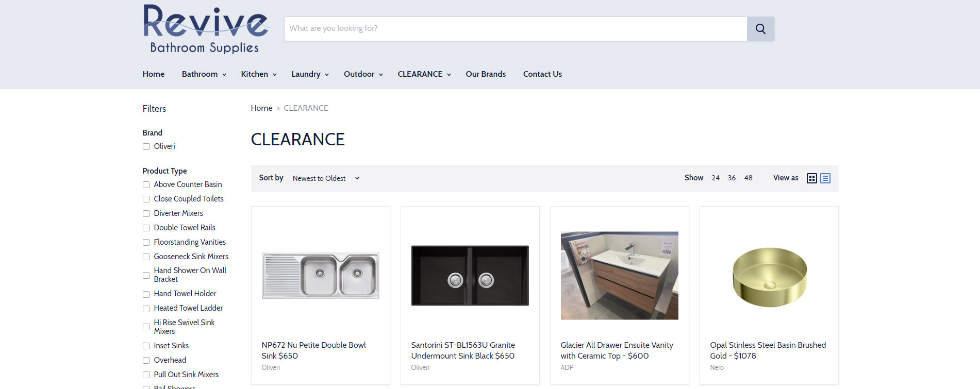
Task: Open the Opal brushed gold basin image
Action: tap(769, 277)
